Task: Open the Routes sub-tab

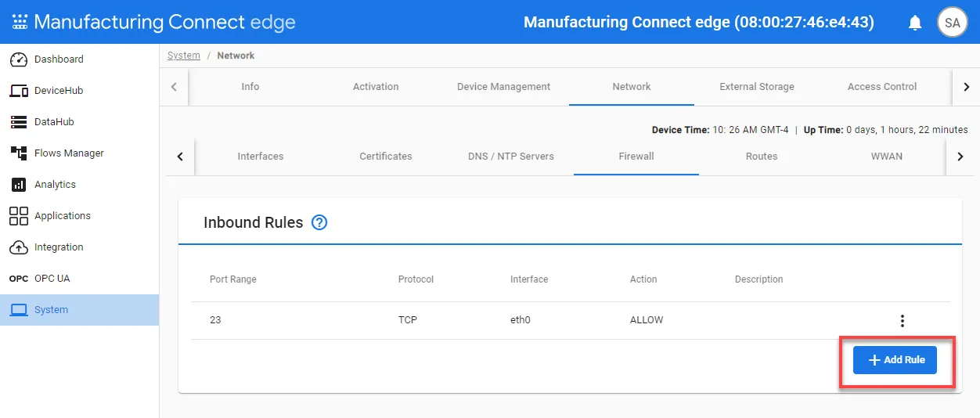Action: click(x=762, y=157)
